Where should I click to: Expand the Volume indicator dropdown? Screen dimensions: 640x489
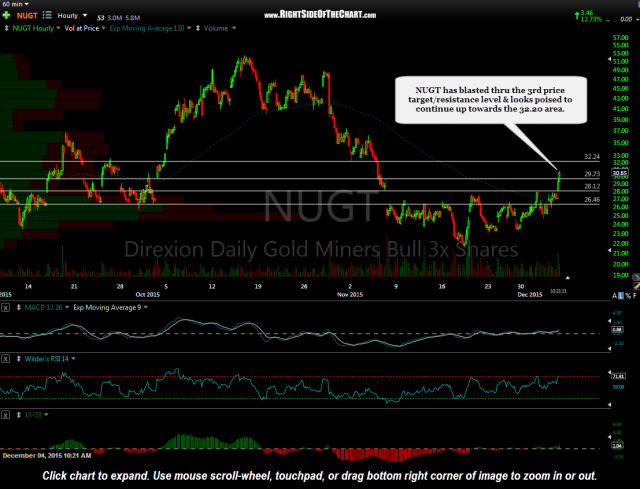point(234,28)
